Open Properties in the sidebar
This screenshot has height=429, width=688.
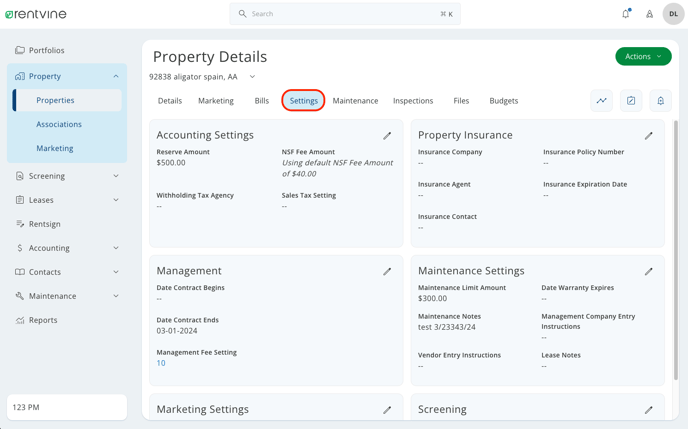tap(67, 100)
